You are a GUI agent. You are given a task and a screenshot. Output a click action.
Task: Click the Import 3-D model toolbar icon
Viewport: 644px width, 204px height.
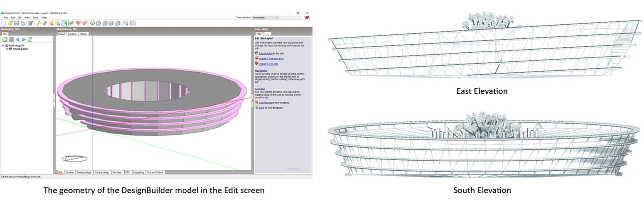tap(78, 23)
